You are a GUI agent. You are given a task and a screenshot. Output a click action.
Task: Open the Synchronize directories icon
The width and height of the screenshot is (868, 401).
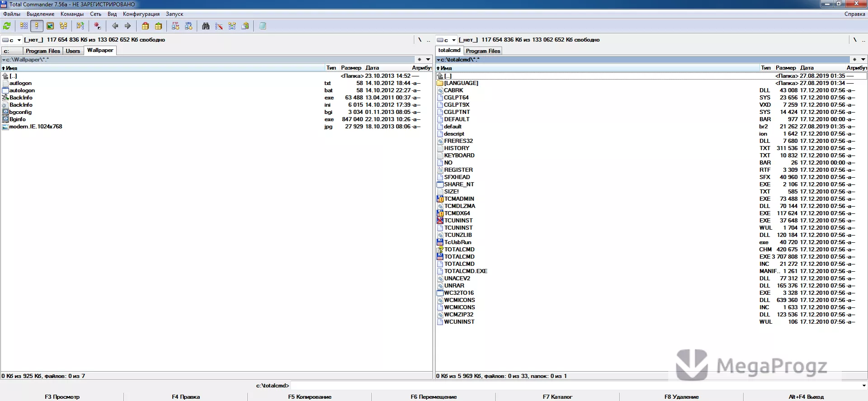232,26
